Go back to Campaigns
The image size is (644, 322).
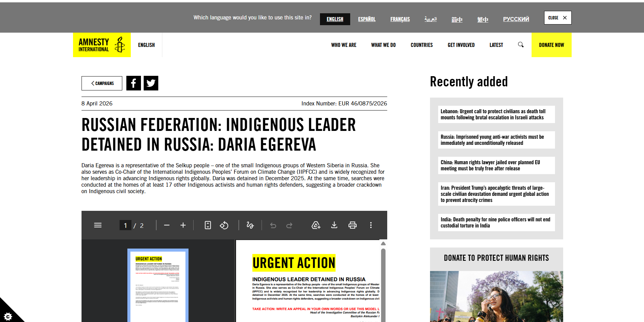coord(102,83)
